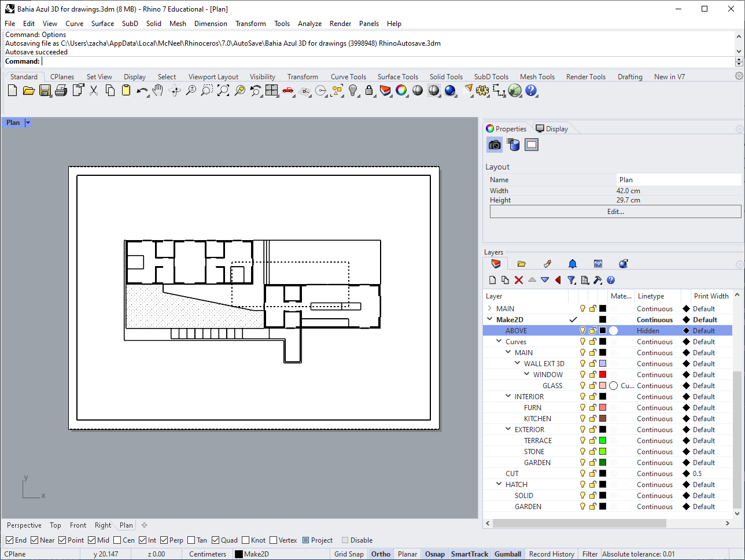The image size is (745, 560).
Task: Open the 4-viewport layout tool
Action: pos(271,90)
